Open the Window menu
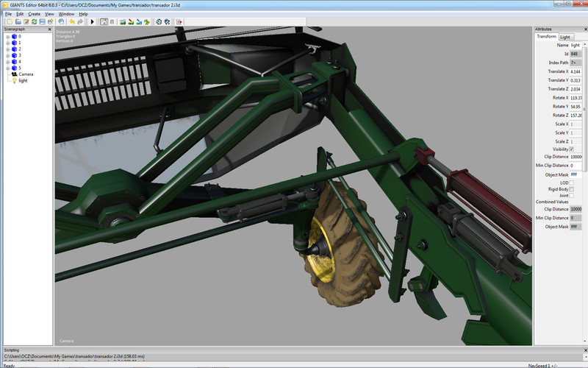This screenshot has height=368, width=588. tap(66, 13)
